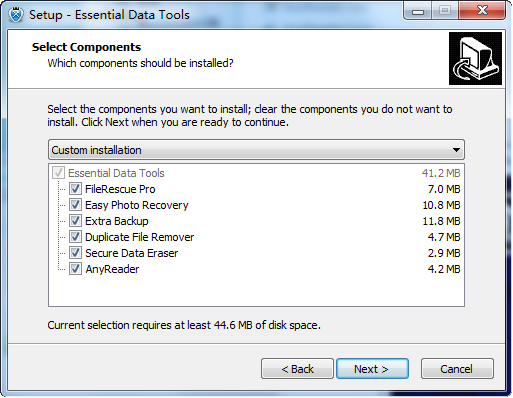This screenshot has width=513, height=398.
Task: Select the Extra Backup label in list
Action: point(117,221)
